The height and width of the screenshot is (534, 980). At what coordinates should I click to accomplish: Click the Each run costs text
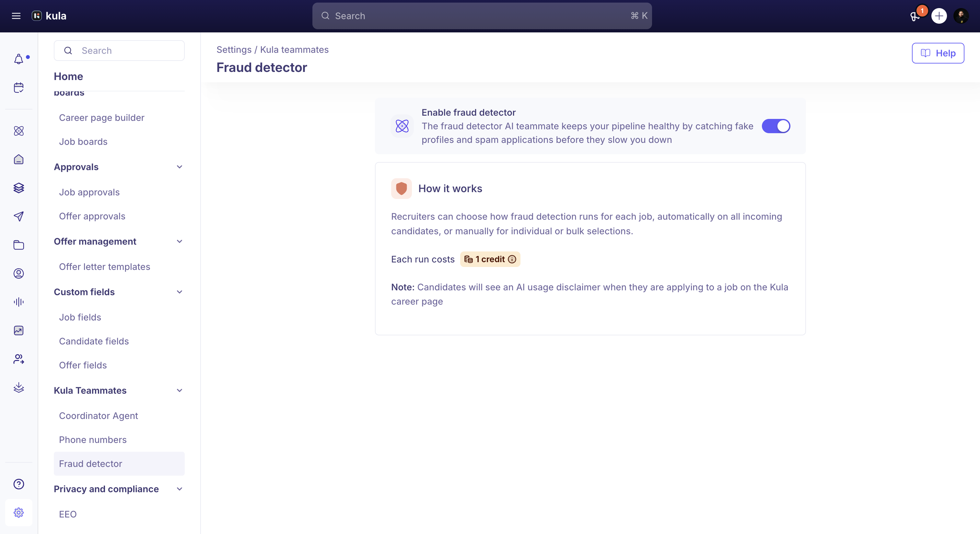click(423, 260)
